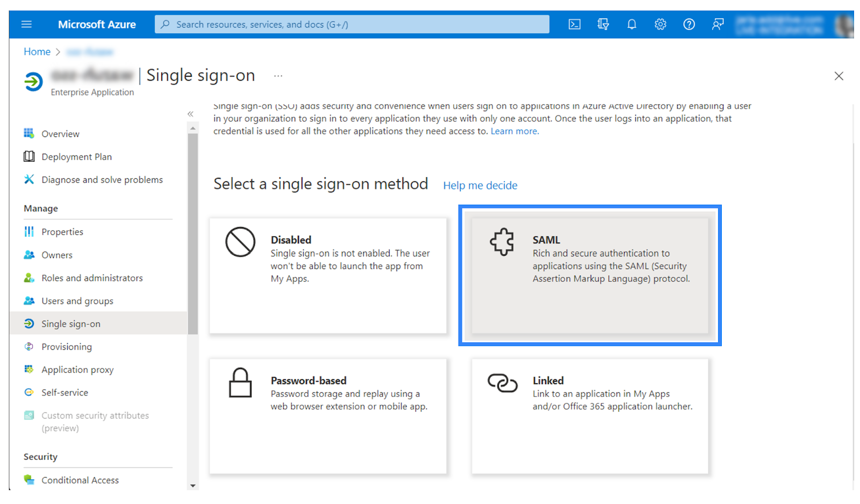This screenshot has height=504, width=860.
Task: Collapse the sidebar with the double chevron
Action: 190,114
